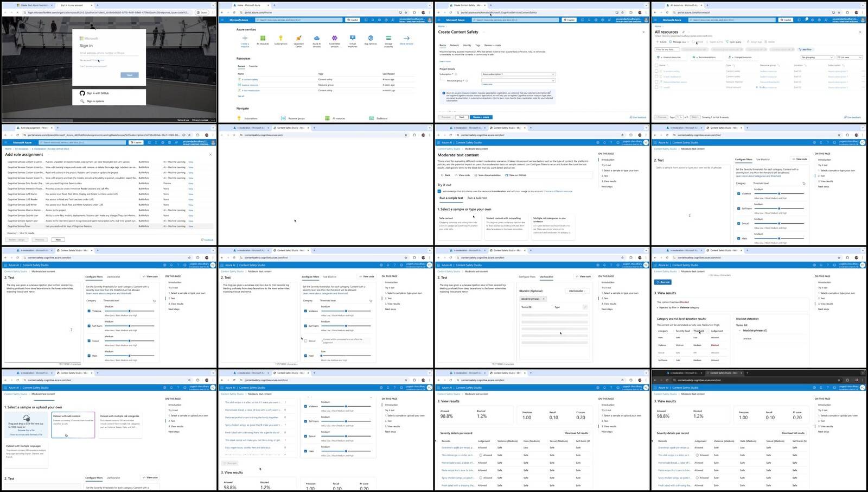Open Manage view dropdown in All resources screenshot
This screenshot has width=868, height=492.
click(679, 42)
